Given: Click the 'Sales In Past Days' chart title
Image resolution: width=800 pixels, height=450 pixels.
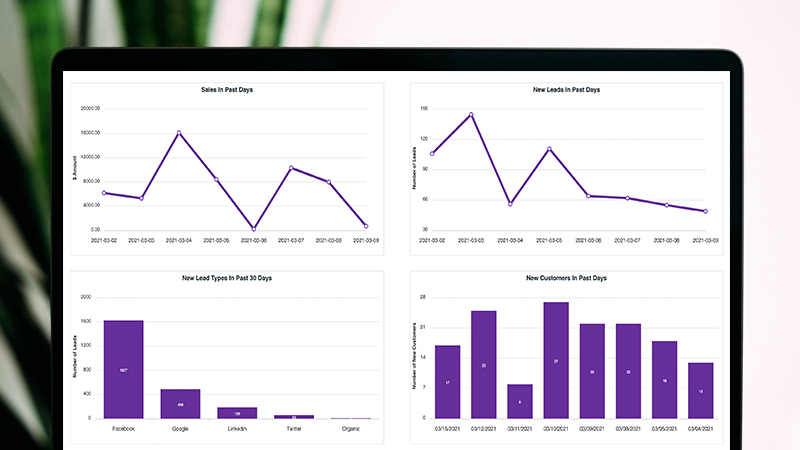Looking at the screenshot, I should [227, 90].
